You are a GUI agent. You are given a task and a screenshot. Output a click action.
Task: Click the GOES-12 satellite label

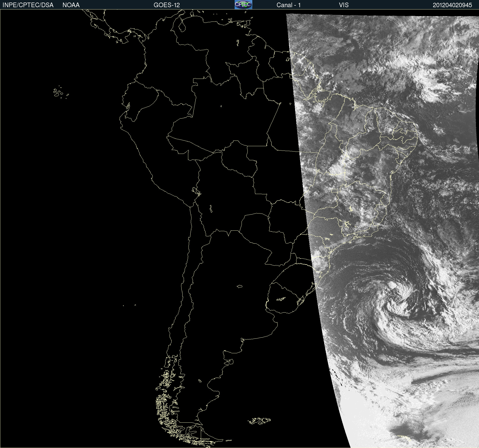pyautogui.click(x=167, y=5)
